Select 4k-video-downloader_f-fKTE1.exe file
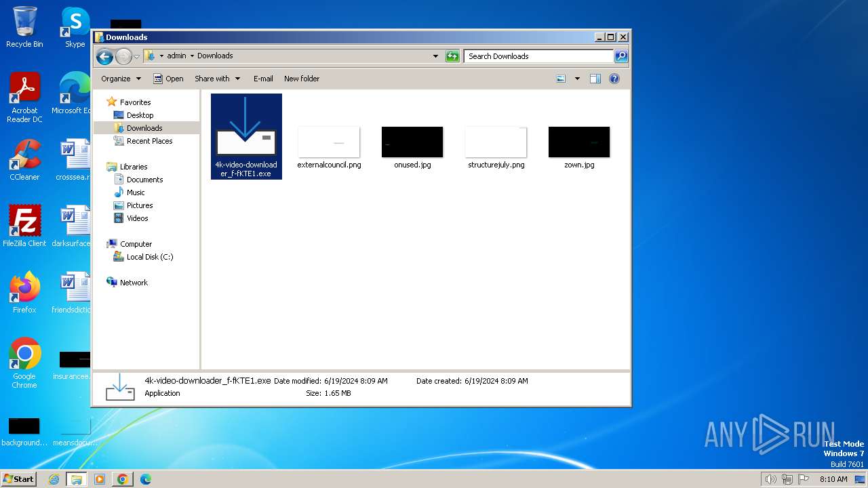 coord(246,136)
